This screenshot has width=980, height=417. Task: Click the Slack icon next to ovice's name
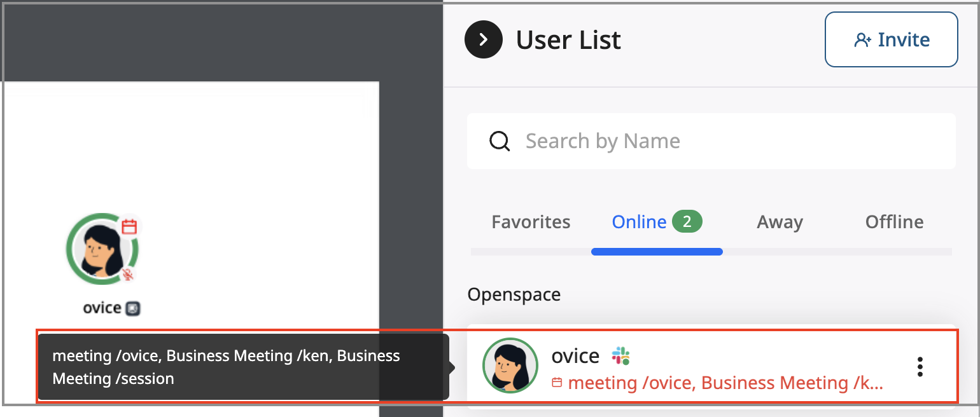[620, 356]
